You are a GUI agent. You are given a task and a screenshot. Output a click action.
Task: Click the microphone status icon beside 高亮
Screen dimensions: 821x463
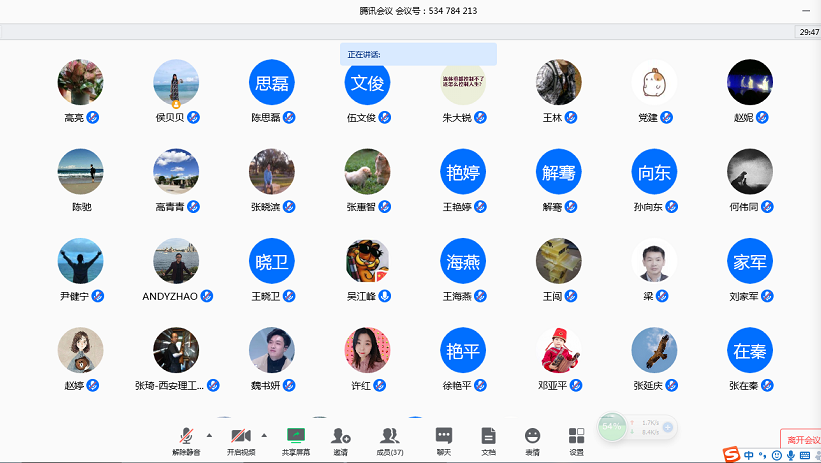(93, 117)
